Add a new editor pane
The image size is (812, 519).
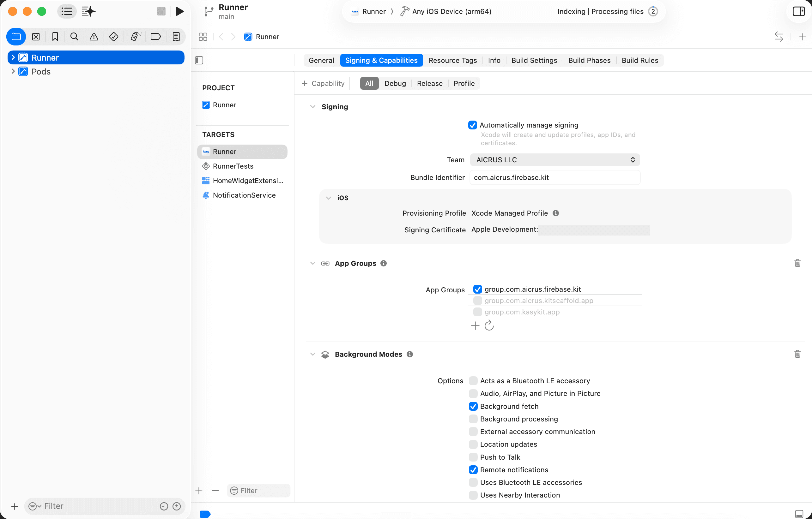802,37
